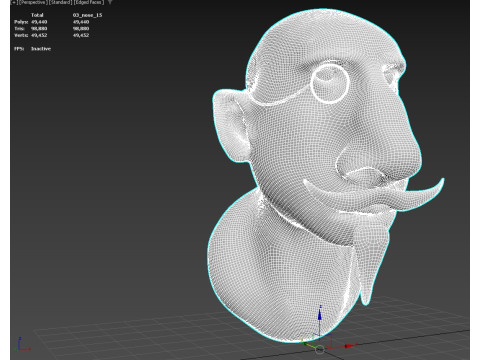The width and height of the screenshot is (480, 360).
Task: Click the "Verts:" statistics label
Action: click(x=21, y=35)
